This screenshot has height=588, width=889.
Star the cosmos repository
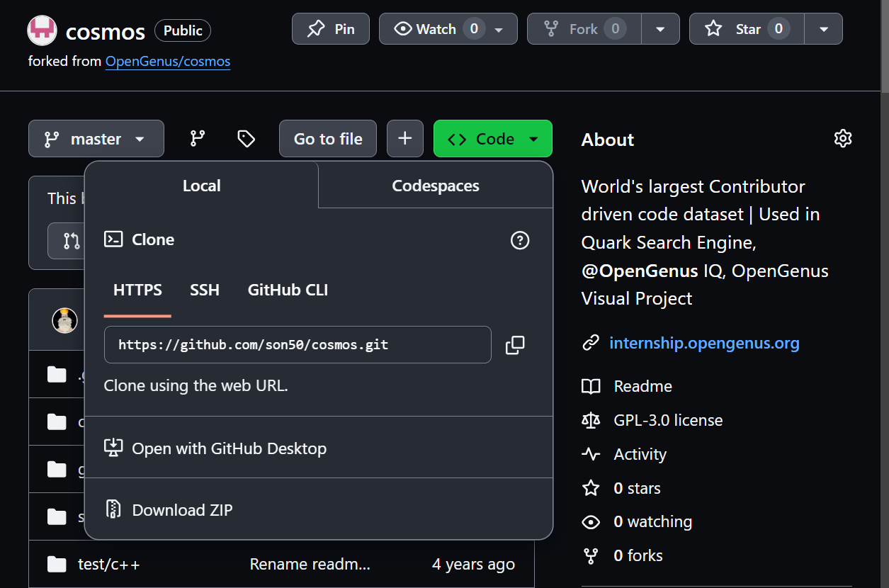tap(747, 29)
